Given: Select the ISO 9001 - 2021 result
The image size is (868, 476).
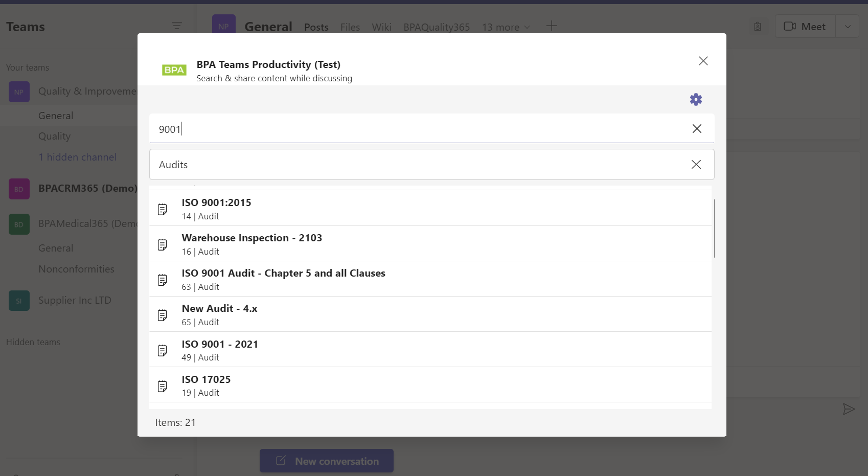Looking at the screenshot, I should (x=430, y=350).
